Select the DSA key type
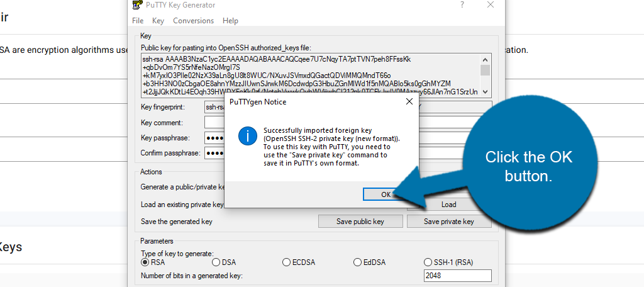Screen dimensions: 644x287 216,262
